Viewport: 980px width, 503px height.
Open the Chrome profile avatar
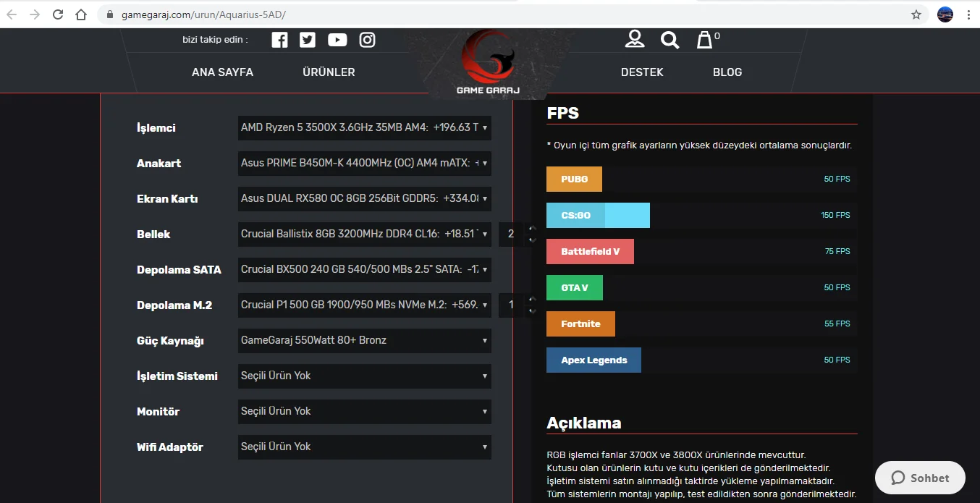945,14
